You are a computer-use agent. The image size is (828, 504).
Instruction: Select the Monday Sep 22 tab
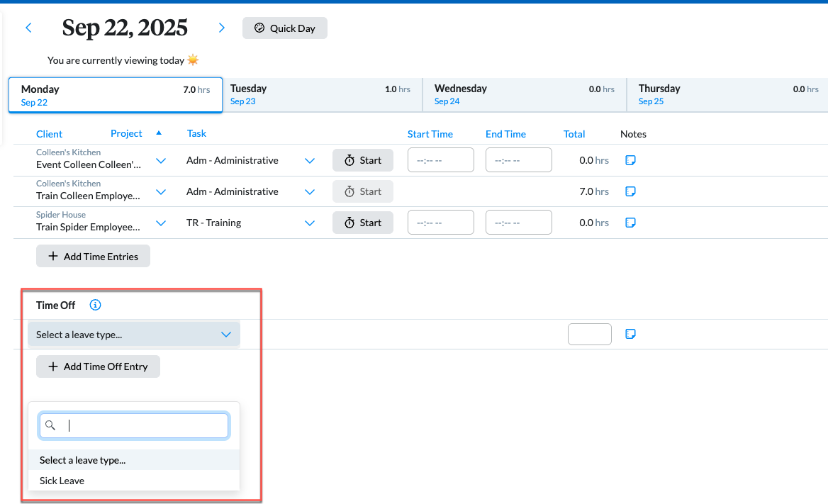click(115, 95)
